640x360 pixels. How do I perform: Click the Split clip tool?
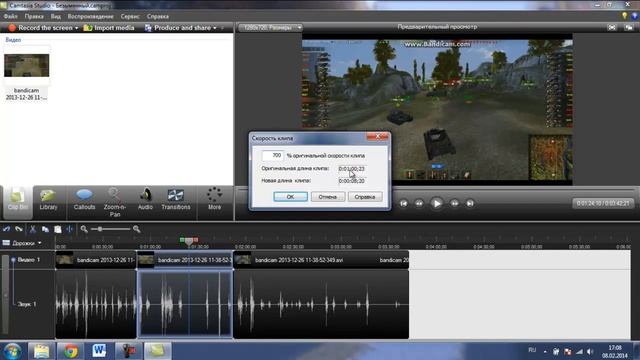click(70, 229)
